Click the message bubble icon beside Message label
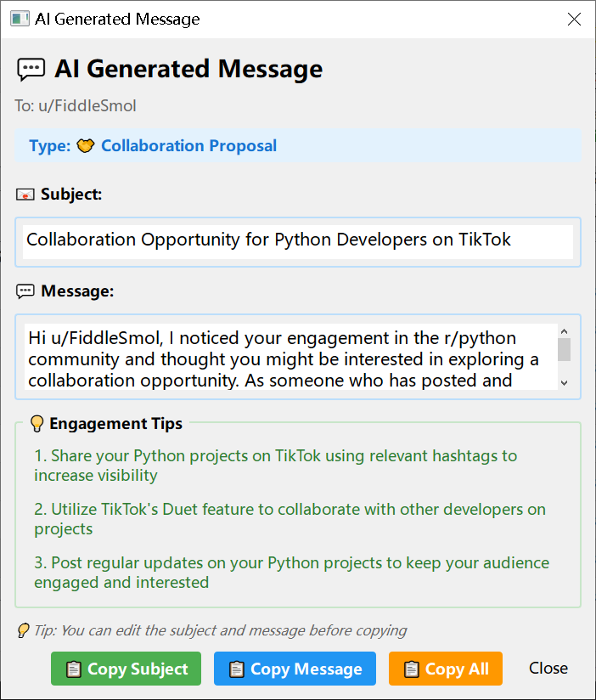 tap(24, 291)
